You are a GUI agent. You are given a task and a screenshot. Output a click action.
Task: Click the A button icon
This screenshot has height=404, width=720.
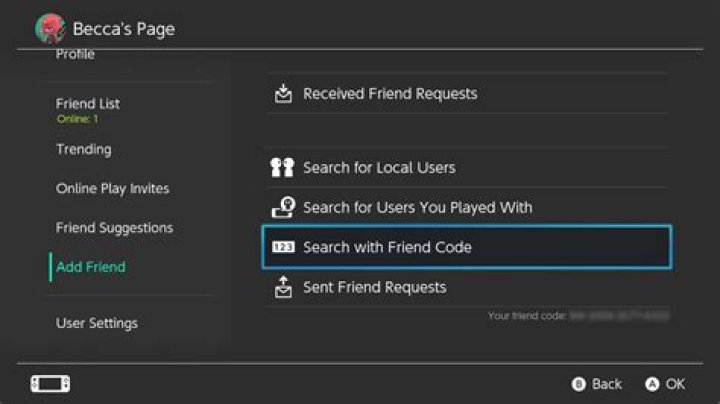pyautogui.click(x=652, y=384)
